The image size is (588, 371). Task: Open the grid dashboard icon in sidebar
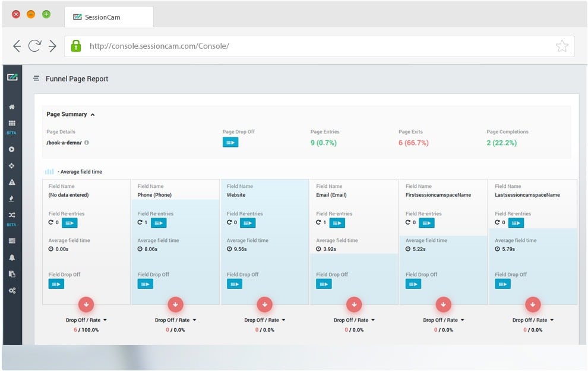click(x=12, y=123)
